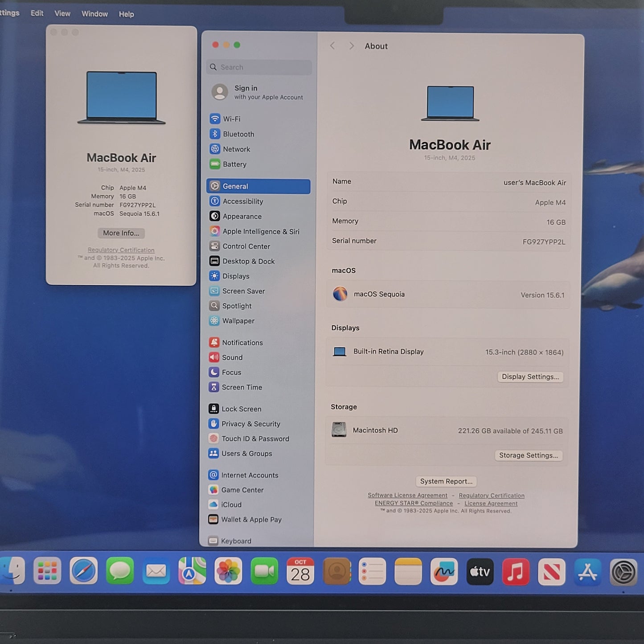The width and height of the screenshot is (644, 644).
Task: Open Apple Intelligence & Siri settings
Action: [215, 231]
